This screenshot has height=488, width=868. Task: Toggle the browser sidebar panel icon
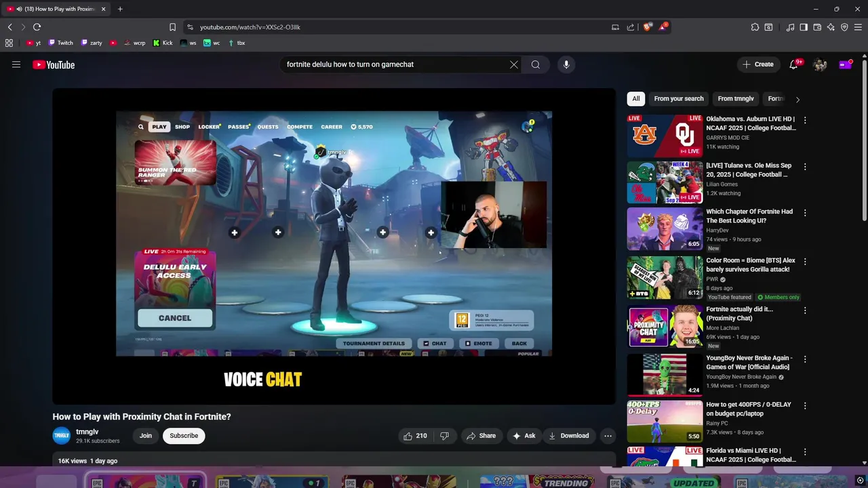804,27
